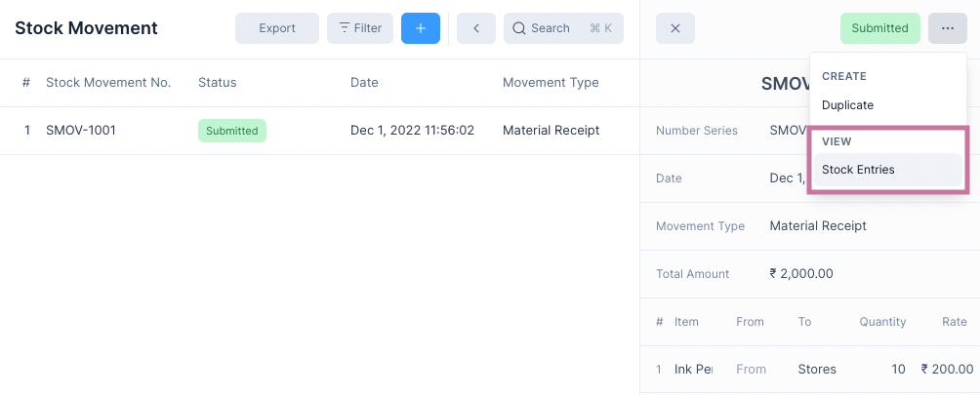The width and height of the screenshot is (980, 395).
Task: Click the Submitted badge in the list row
Action: [x=231, y=131]
